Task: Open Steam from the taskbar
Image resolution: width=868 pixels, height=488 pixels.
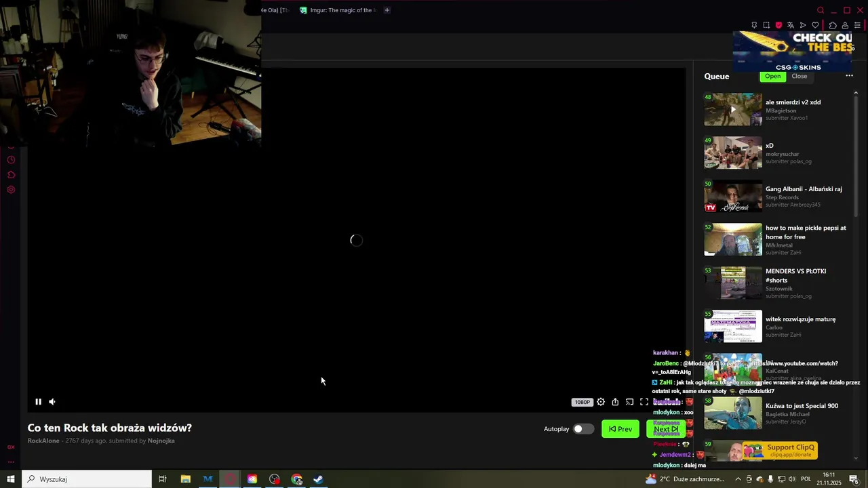Action: coord(318,479)
